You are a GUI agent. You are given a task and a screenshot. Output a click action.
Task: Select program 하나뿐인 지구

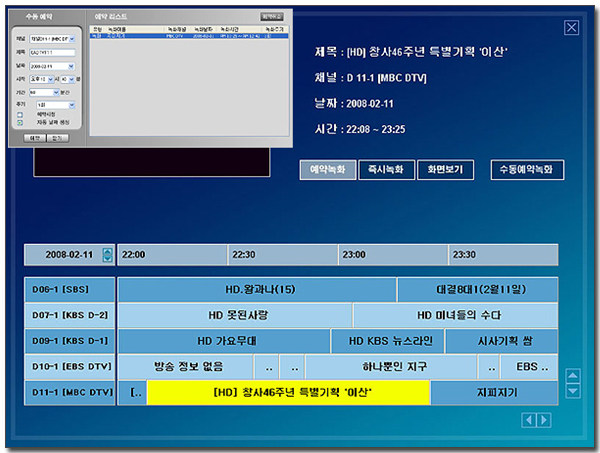(x=391, y=367)
